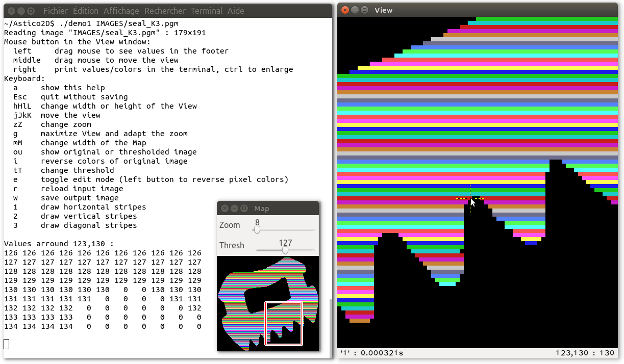The image size is (624, 364).
Task: Minimize the terminal window
Action: click(x=21, y=11)
